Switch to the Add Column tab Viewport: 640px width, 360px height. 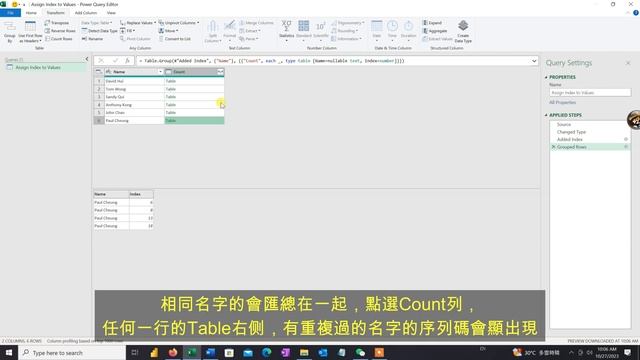tap(86, 13)
